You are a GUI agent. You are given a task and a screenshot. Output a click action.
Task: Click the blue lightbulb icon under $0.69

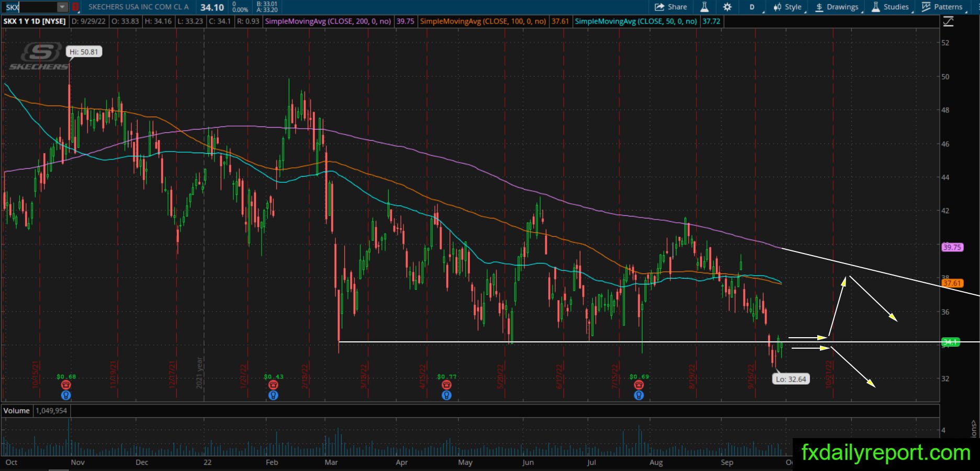click(x=639, y=396)
